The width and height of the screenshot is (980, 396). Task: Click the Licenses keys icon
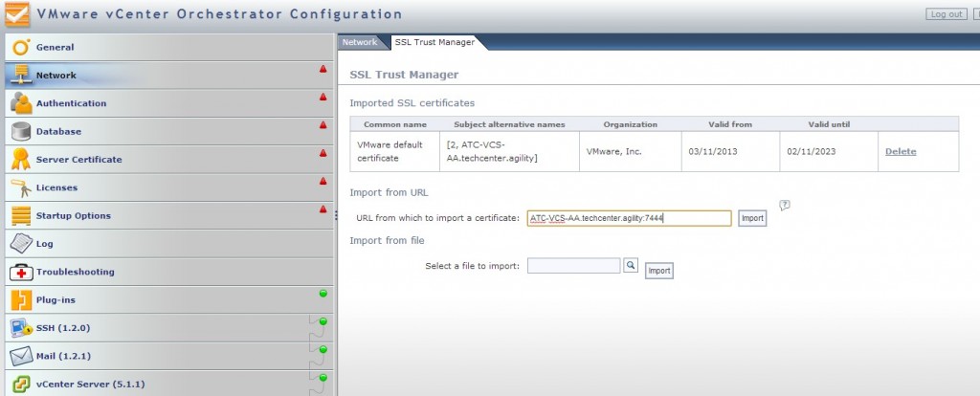tap(21, 188)
